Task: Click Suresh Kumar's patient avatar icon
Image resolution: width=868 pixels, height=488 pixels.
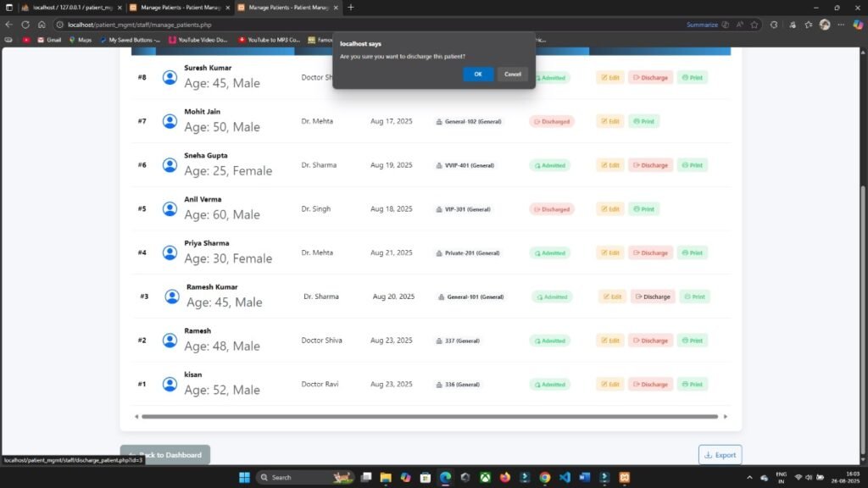Action: point(170,77)
